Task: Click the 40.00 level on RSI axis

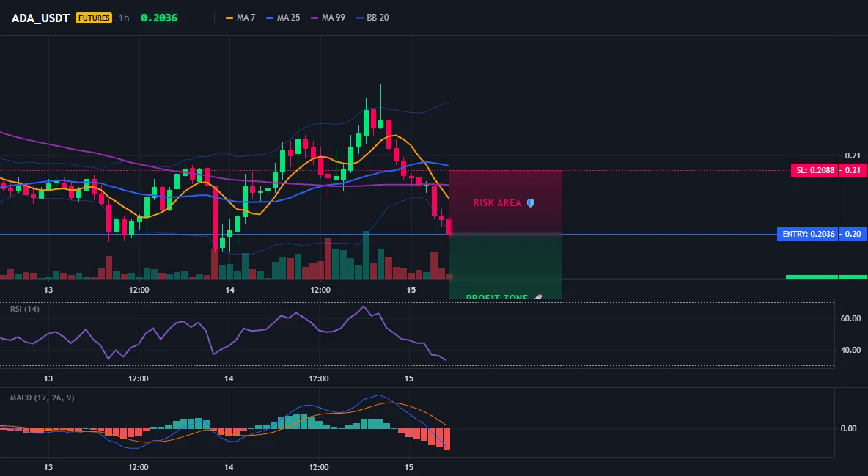Action: 850,350
